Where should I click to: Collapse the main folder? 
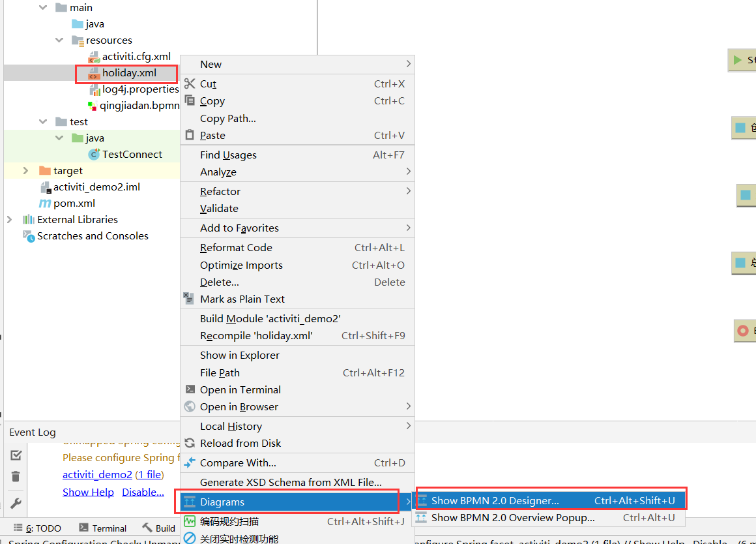(x=43, y=7)
